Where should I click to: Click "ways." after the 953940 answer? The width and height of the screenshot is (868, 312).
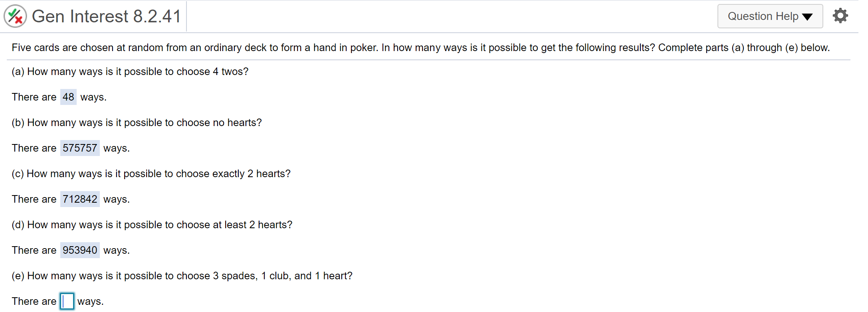coord(117,250)
